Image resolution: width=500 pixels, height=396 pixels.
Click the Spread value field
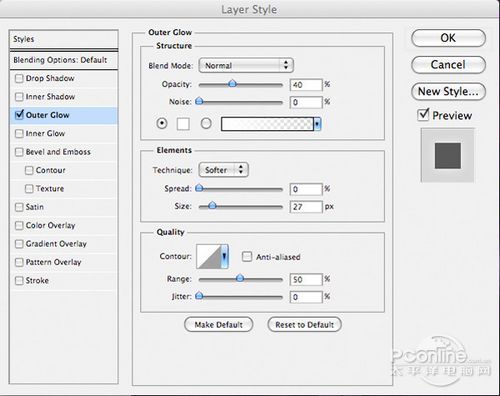306,189
